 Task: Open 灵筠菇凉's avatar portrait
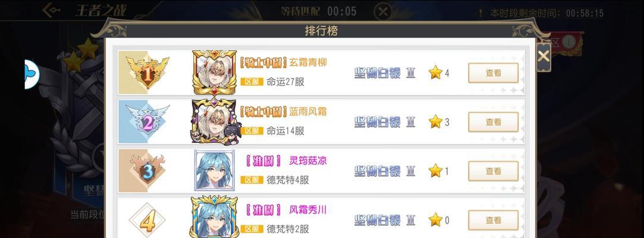click(x=215, y=170)
